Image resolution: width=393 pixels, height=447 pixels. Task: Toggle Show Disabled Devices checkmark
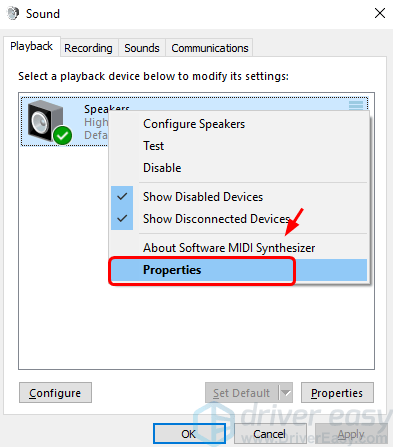pyautogui.click(x=122, y=197)
